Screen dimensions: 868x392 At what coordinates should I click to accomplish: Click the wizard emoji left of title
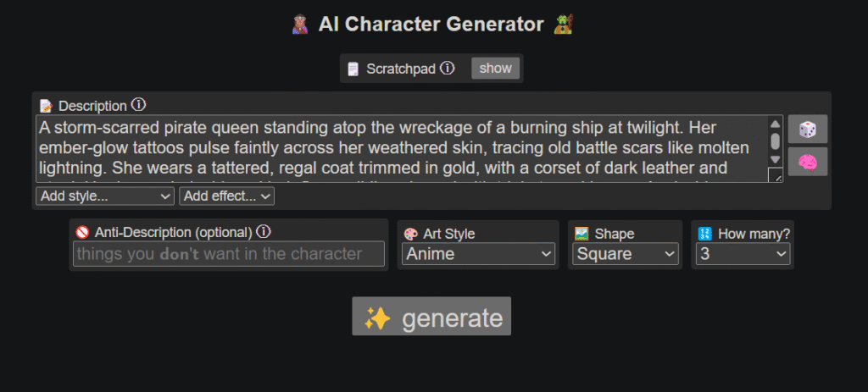click(299, 25)
